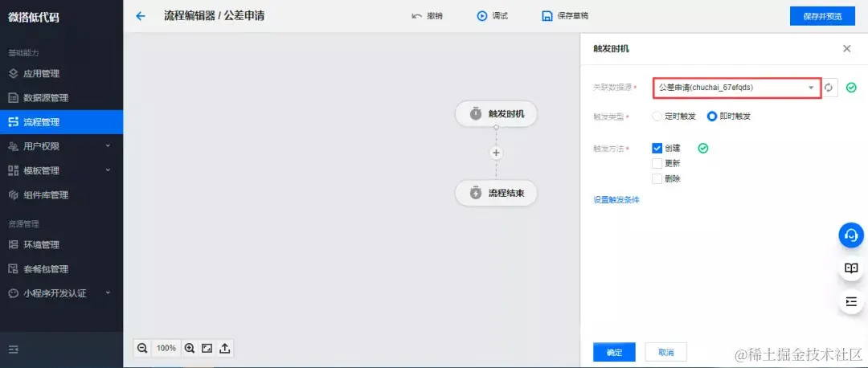Open 流程管理 in sidebar
Viewport: 868px width, 368px height.
(x=61, y=122)
